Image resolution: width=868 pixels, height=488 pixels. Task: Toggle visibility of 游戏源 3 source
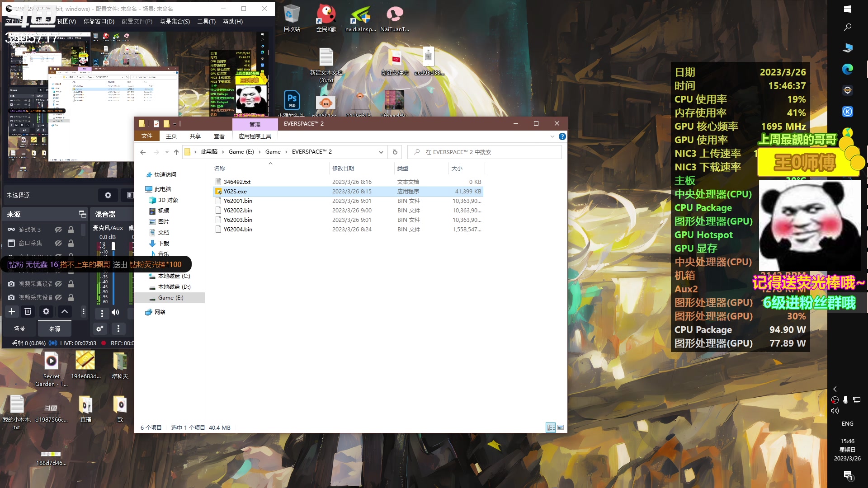[x=58, y=230]
